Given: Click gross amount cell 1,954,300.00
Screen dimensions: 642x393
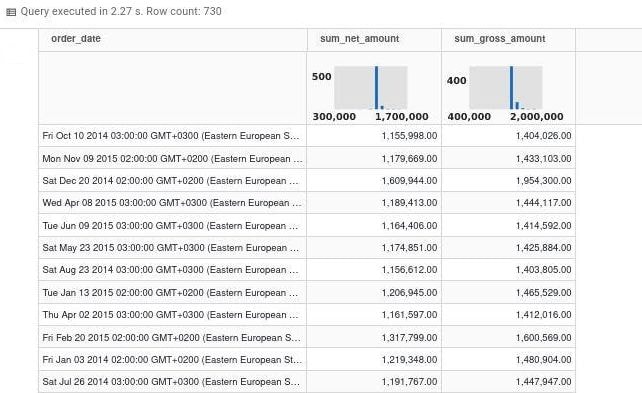Looking at the screenshot, I should tap(509, 181).
